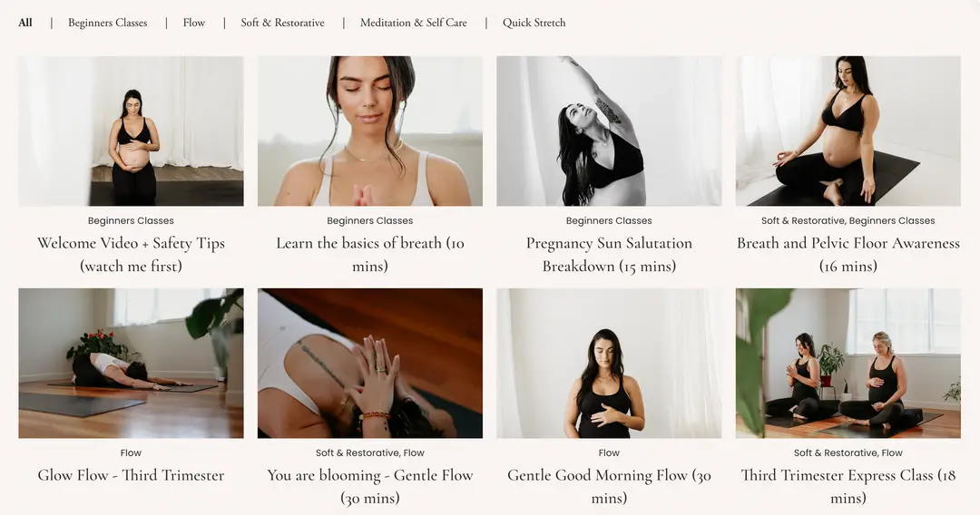The height and width of the screenshot is (515, 980).
Task: Open Gentle Good Morning Flow thumbnail
Action: [x=609, y=364]
